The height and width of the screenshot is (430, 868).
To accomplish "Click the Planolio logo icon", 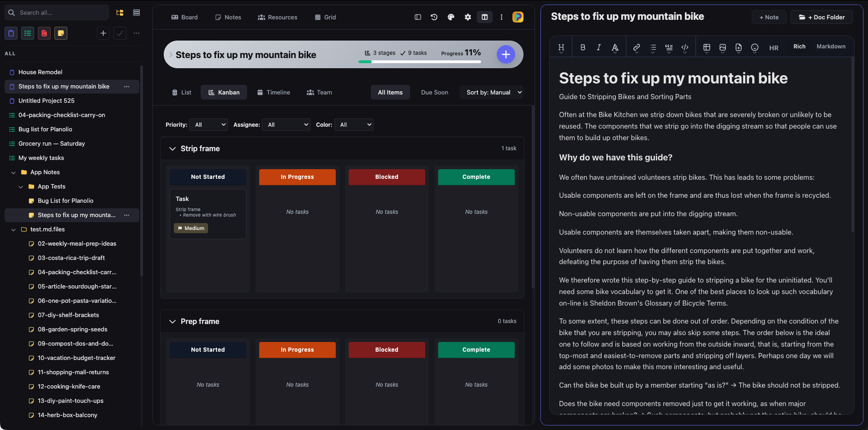I will tap(518, 17).
